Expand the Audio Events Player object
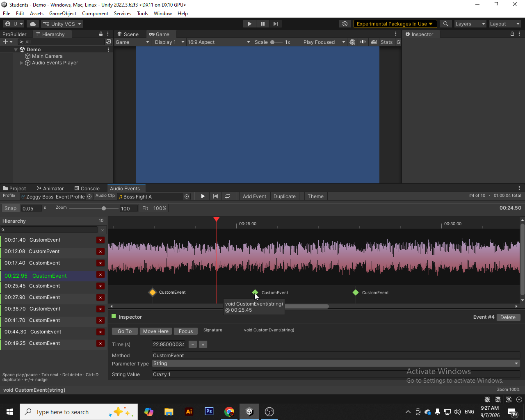This screenshot has height=420, width=525. tap(22, 63)
